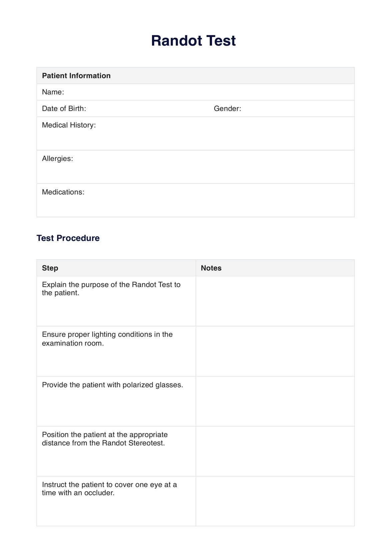This screenshot has height=544, width=392.
Task: Click the Date of Birth field
Action: (147, 109)
